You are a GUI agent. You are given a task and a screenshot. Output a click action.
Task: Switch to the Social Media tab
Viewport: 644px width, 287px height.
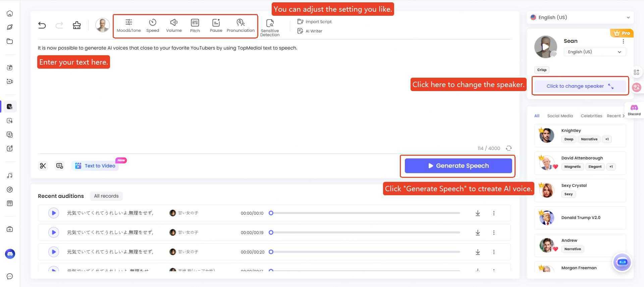pos(560,116)
